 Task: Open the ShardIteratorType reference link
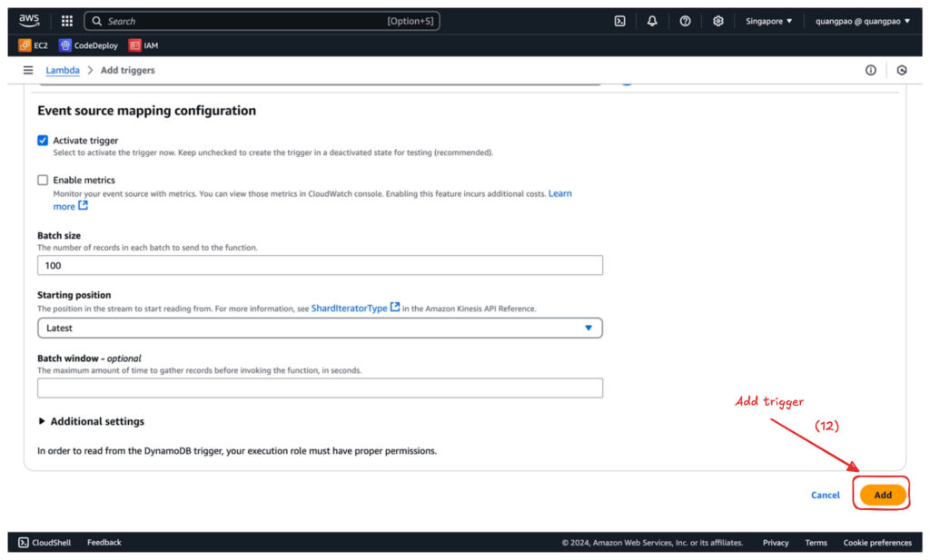click(x=355, y=308)
